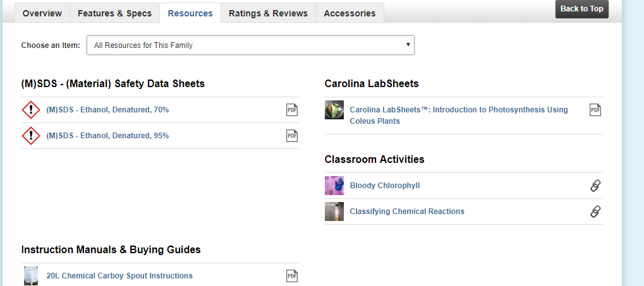Click hazard warning icon next to Ethanol 95%
This screenshot has height=286, width=644.
tap(31, 136)
